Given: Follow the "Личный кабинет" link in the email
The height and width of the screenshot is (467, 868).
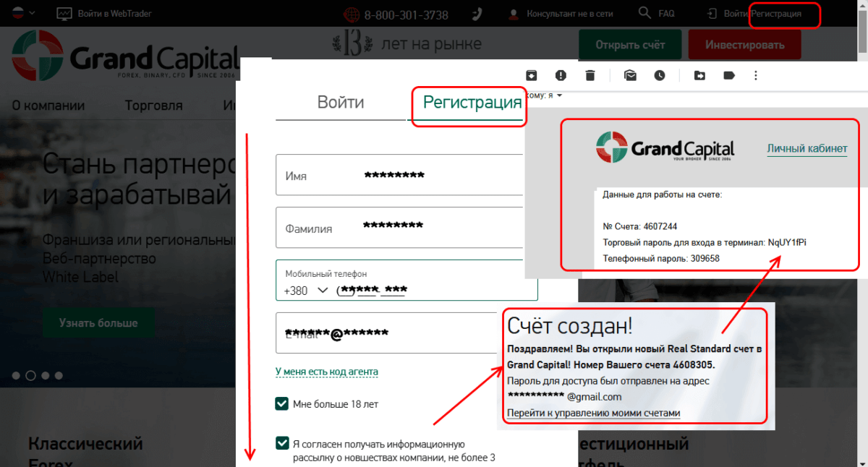Looking at the screenshot, I should (x=807, y=148).
